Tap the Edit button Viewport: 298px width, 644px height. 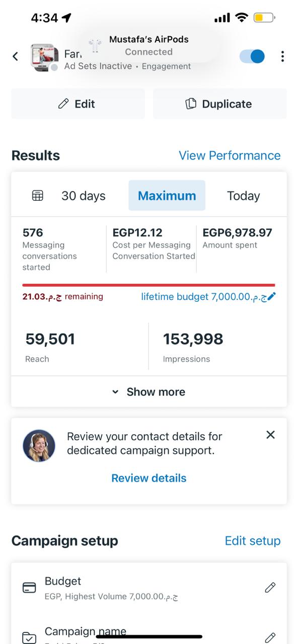pos(78,104)
